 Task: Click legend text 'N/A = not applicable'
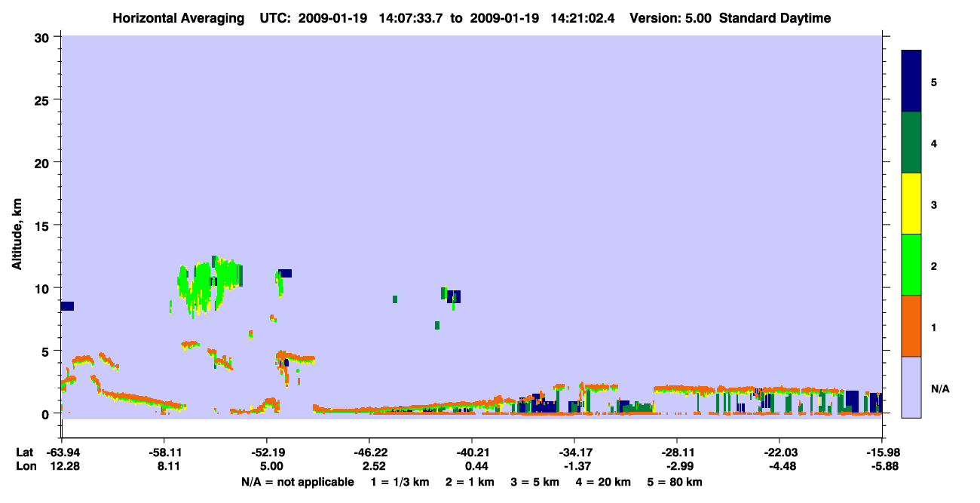click(x=297, y=482)
